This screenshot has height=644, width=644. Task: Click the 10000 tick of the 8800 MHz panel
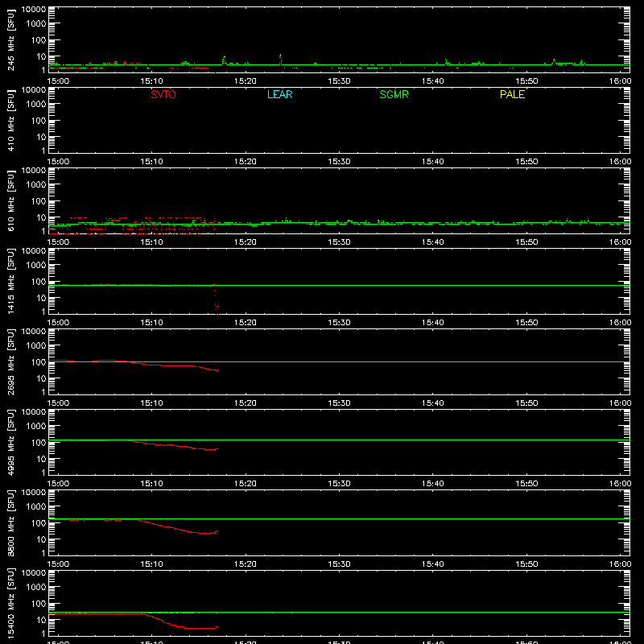[34, 493]
